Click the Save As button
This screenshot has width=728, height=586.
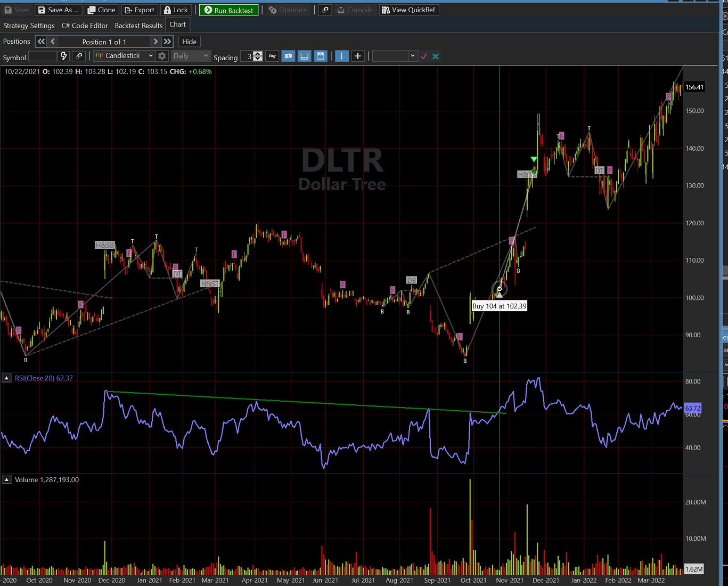pos(59,10)
